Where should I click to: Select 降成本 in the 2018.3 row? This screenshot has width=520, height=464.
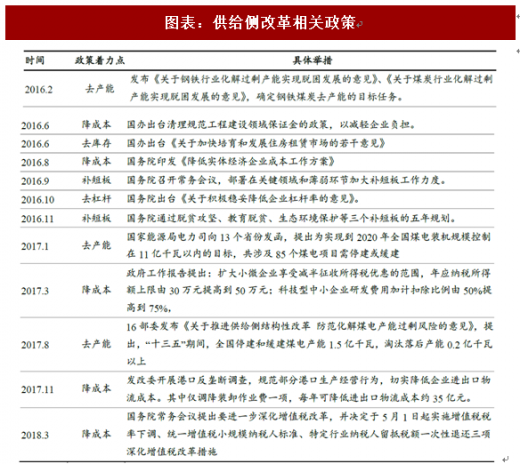[97, 434]
